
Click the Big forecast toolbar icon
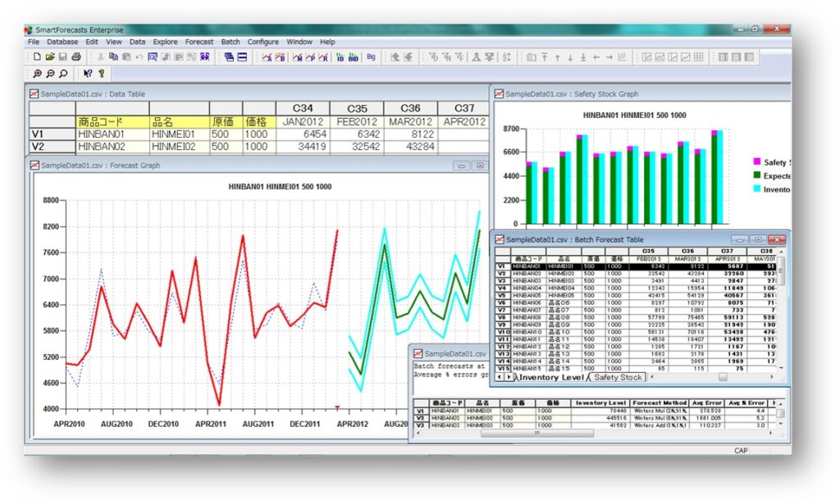click(370, 57)
